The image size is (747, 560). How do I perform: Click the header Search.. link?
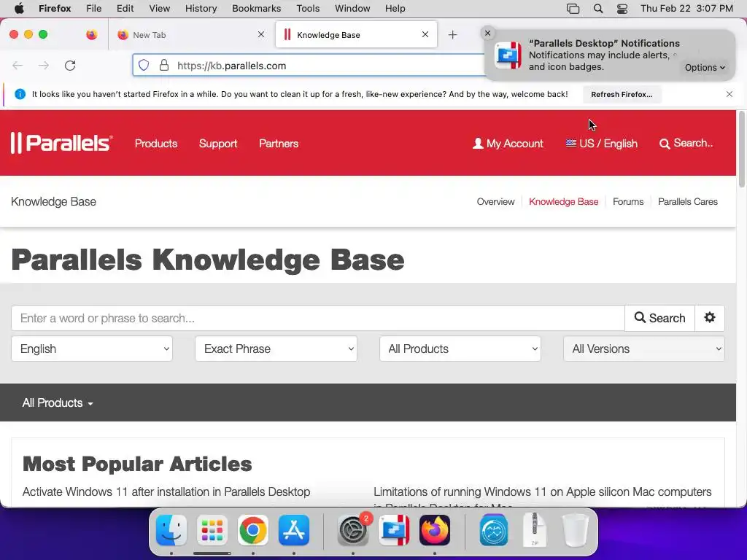[686, 144]
